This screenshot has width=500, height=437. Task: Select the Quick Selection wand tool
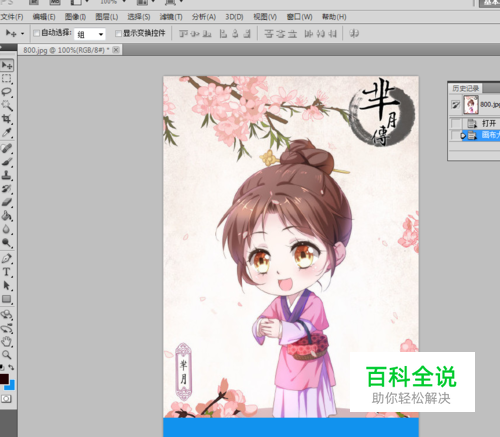[7, 106]
